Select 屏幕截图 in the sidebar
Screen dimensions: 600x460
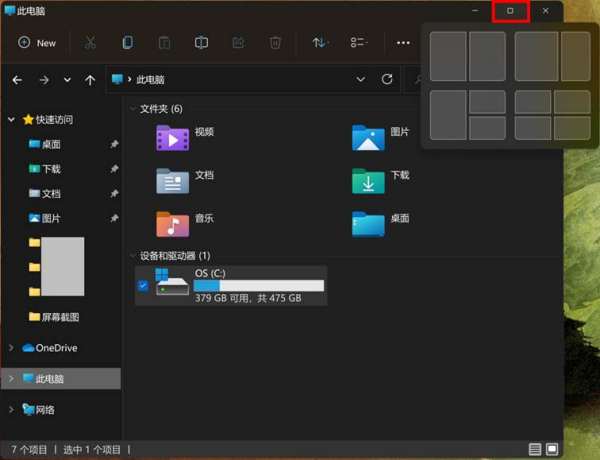tap(59, 317)
